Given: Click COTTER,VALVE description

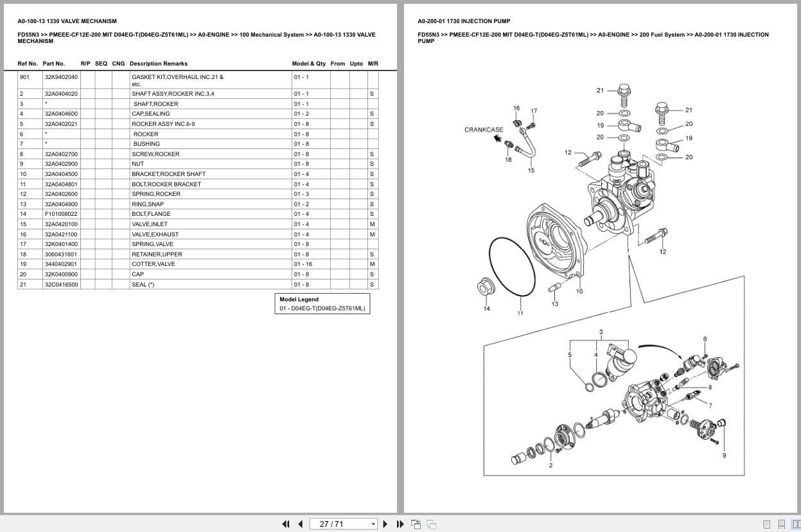Looking at the screenshot, I should coord(154,264).
